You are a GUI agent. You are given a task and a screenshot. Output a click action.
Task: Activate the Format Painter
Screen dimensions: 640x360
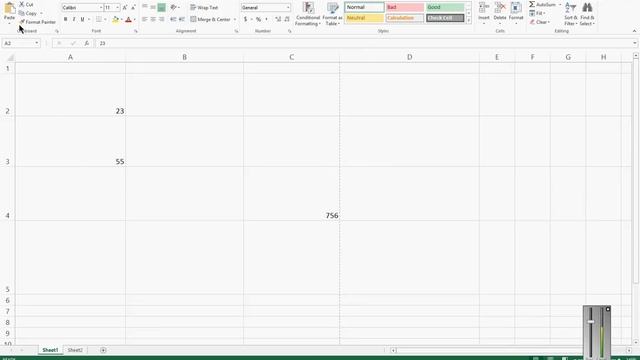pos(38,22)
